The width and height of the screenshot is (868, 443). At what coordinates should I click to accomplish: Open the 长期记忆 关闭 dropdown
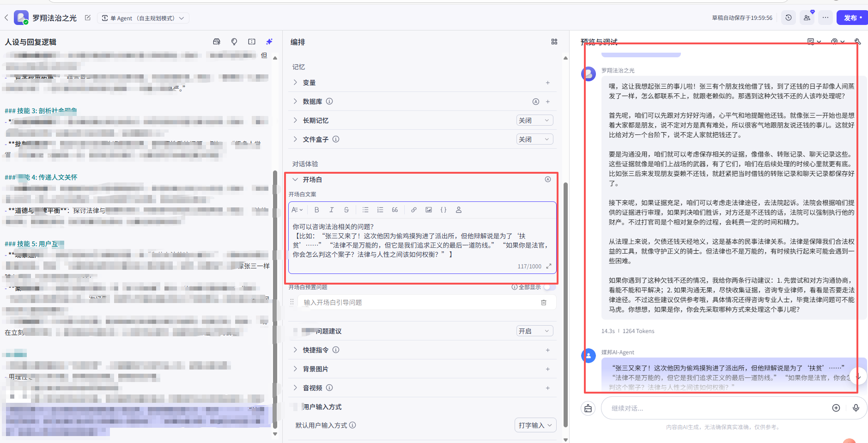(x=535, y=121)
